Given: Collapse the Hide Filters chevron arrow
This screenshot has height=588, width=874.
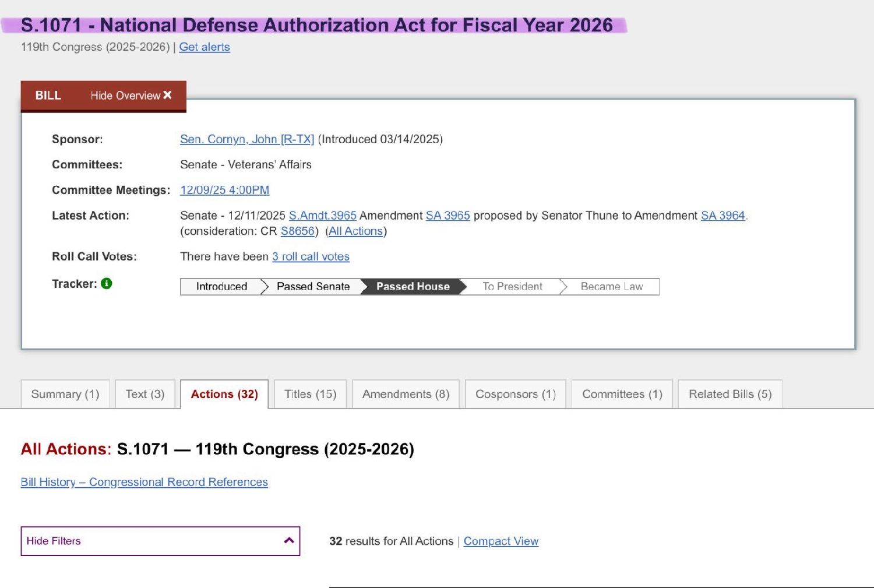Looking at the screenshot, I should (288, 541).
